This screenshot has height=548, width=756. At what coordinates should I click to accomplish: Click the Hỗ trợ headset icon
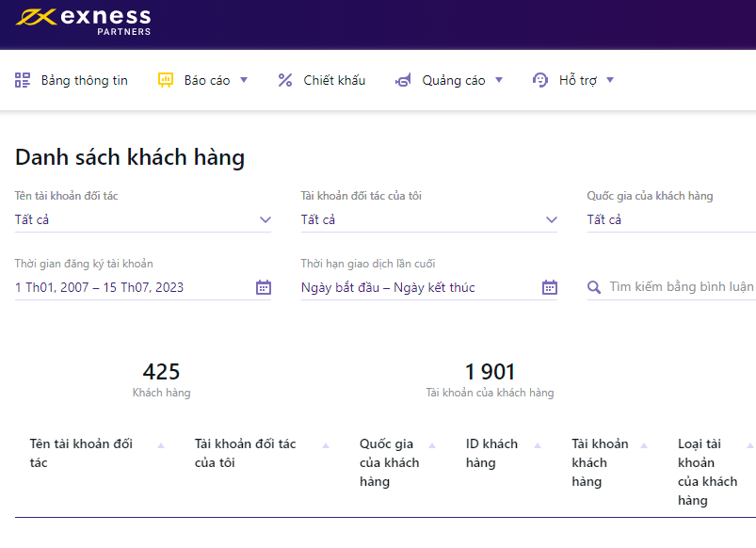540,80
